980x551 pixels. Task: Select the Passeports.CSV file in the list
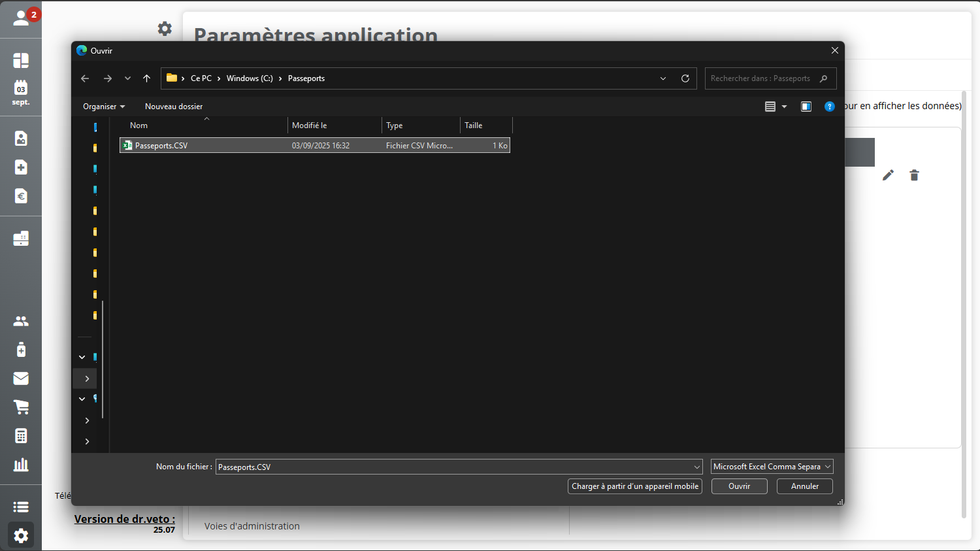[161, 146]
